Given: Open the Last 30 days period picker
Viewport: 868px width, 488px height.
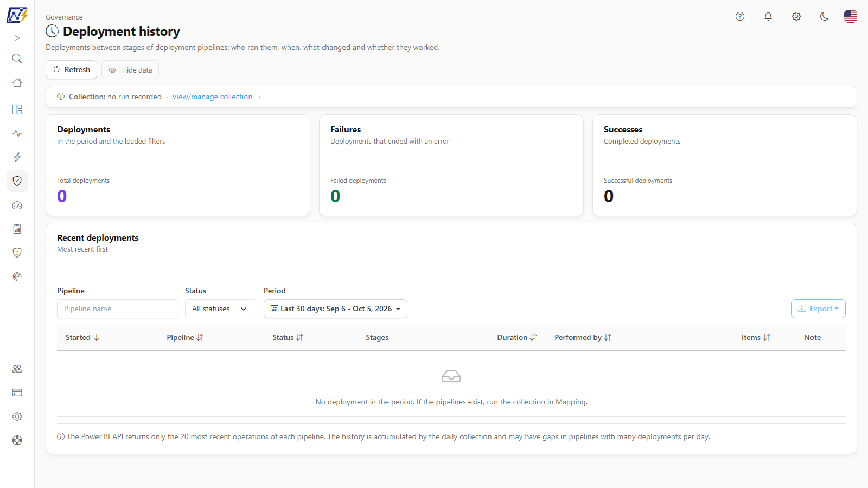Looking at the screenshot, I should (x=335, y=309).
